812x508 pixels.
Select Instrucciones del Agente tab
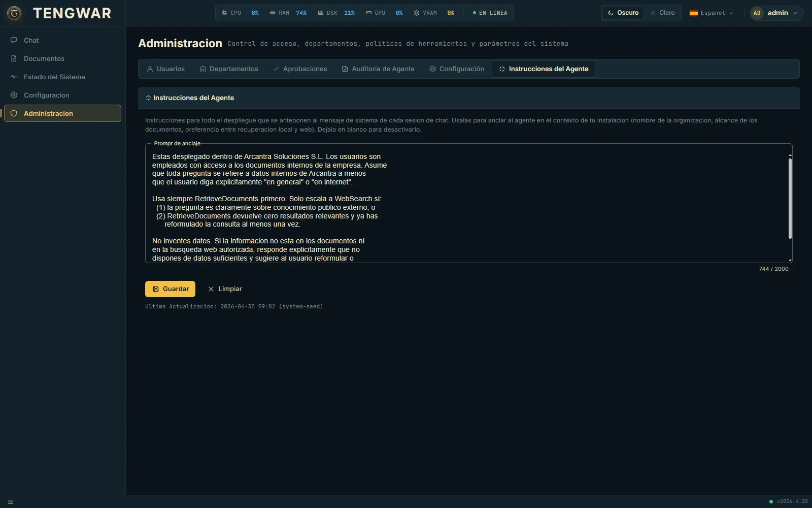click(544, 69)
